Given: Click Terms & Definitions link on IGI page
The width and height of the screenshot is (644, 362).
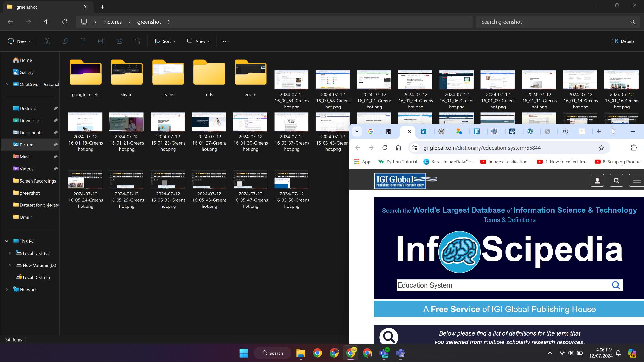Looking at the screenshot, I should (509, 220).
